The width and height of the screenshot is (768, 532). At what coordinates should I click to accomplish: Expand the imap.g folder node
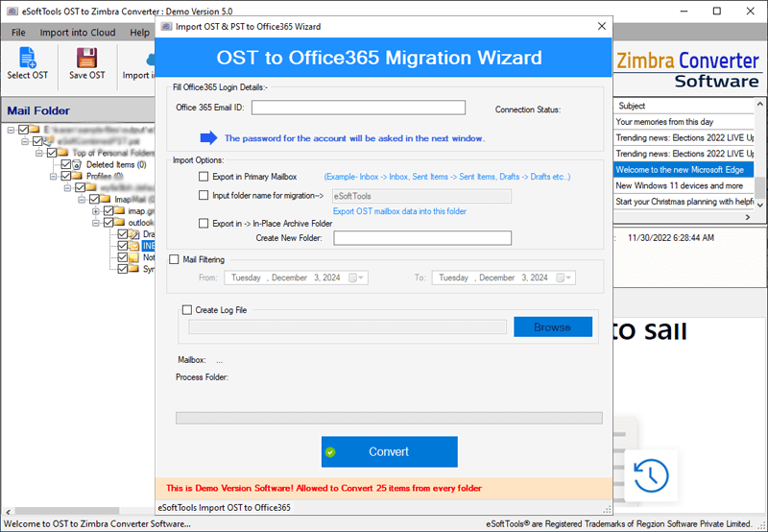click(96, 211)
